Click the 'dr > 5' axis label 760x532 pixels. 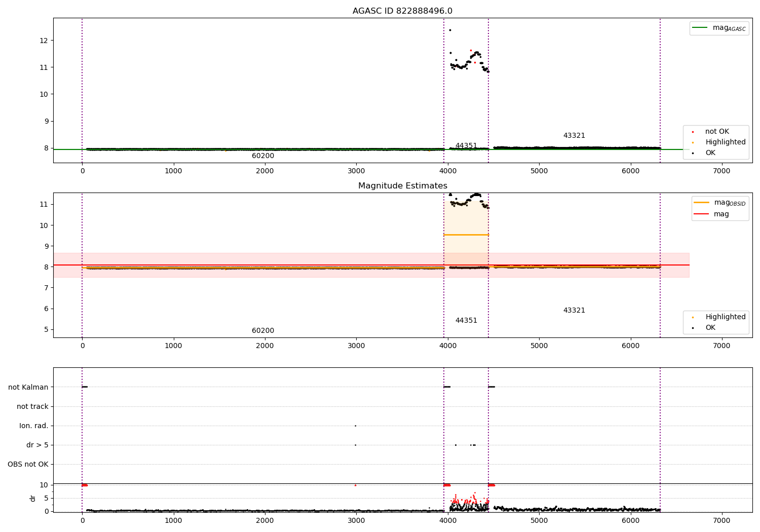click(37, 445)
